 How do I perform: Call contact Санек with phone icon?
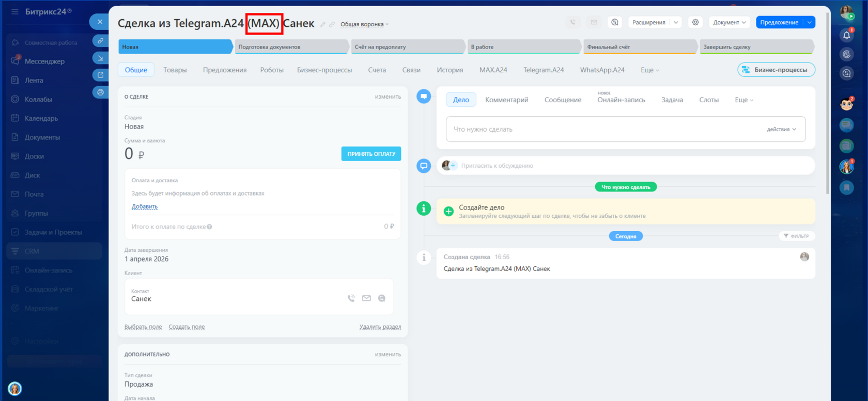coord(351,298)
